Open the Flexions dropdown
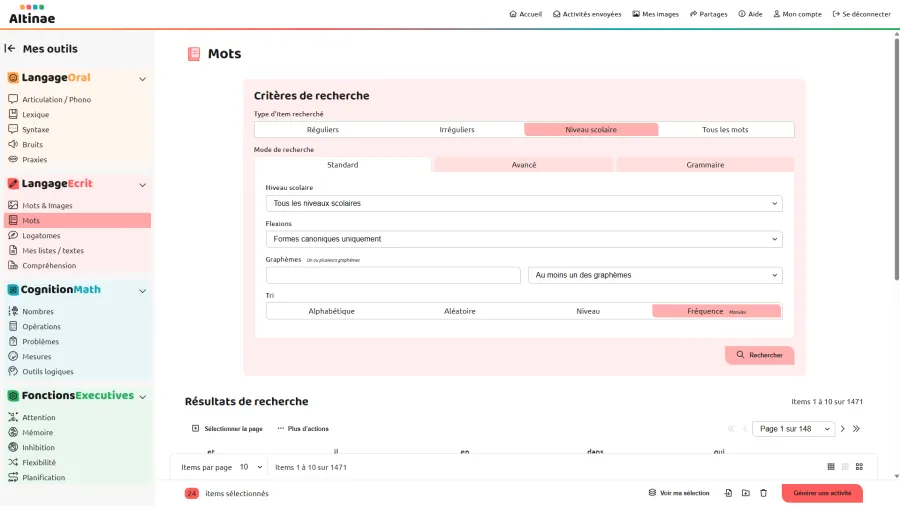 pyautogui.click(x=524, y=239)
